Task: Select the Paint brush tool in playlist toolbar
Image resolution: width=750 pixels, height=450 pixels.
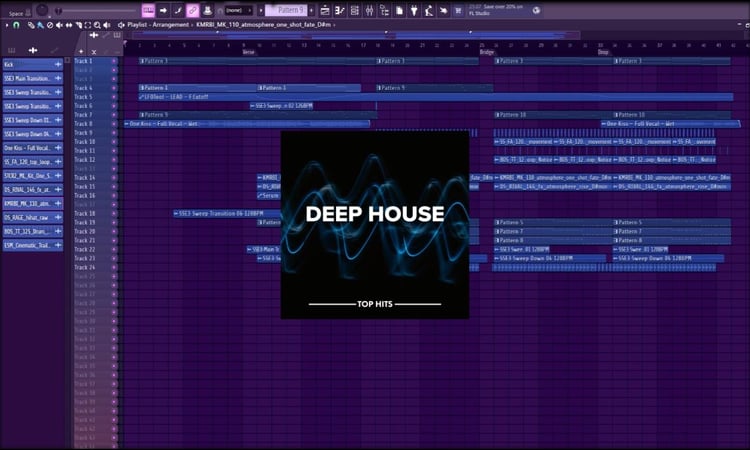Action: (41, 25)
